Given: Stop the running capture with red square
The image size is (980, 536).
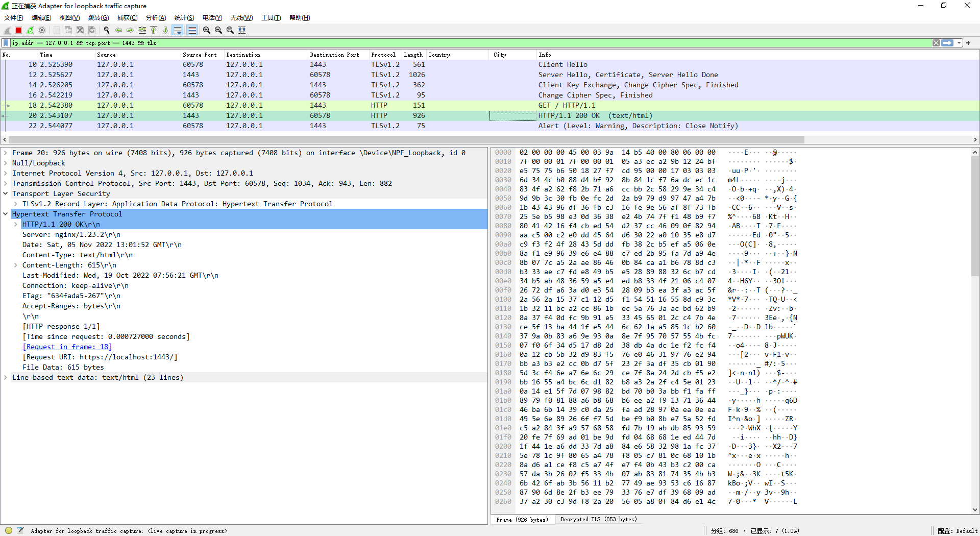Looking at the screenshot, I should click(18, 30).
